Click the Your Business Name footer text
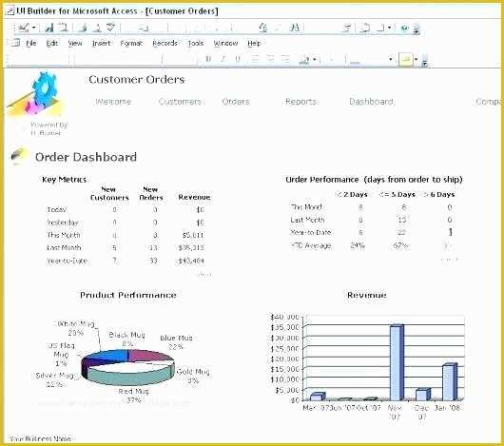The height and width of the screenshot is (446, 504). [x=40, y=438]
